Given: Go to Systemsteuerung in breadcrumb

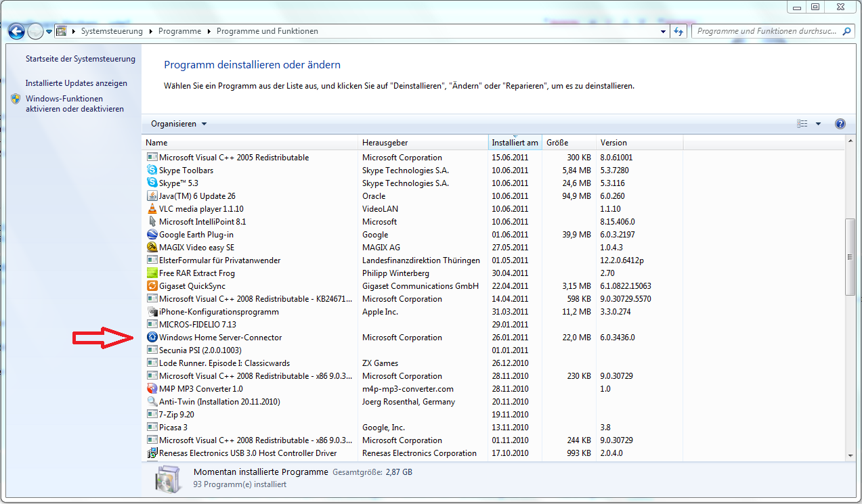Looking at the screenshot, I should coord(112,31).
